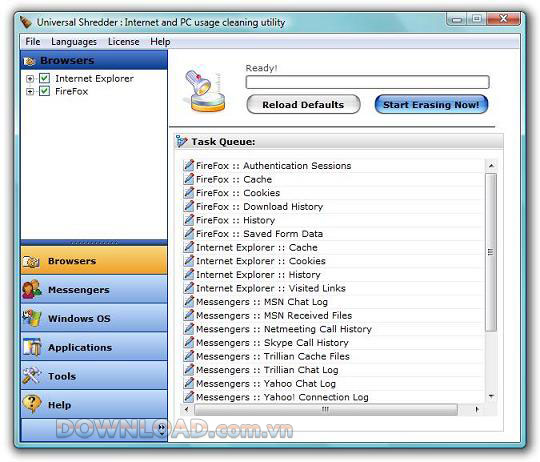The width and height of the screenshot is (540, 462).
Task: Select 'Messengers :: Trillian Cache Files' row
Action: tap(333, 356)
